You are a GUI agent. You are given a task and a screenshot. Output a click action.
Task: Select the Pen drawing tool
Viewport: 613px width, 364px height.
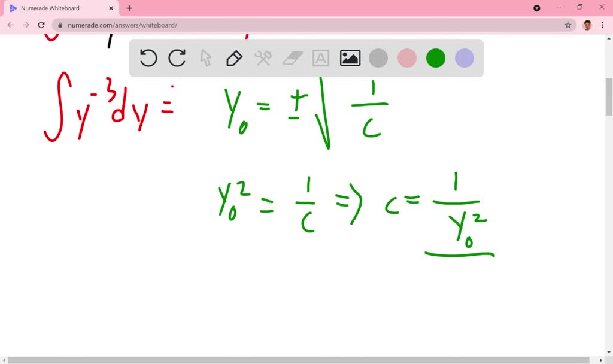(x=234, y=58)
